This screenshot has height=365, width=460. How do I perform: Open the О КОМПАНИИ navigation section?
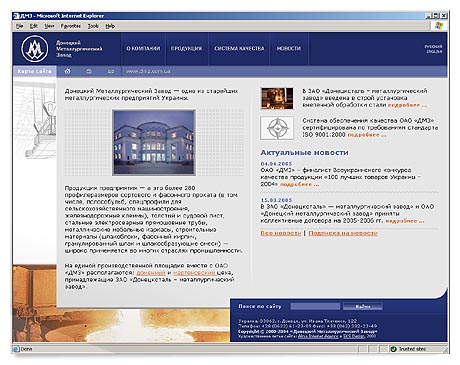[143, 49]
